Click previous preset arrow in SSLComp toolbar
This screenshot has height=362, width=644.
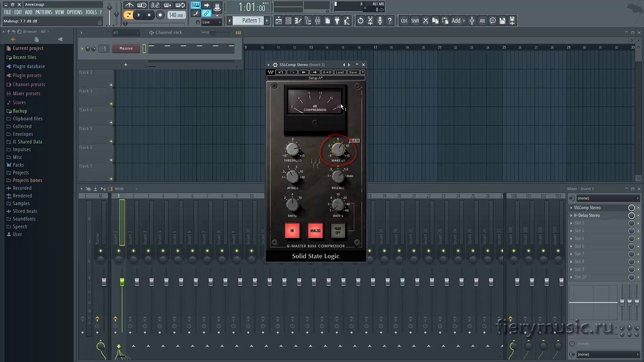click(x=303, y=72)
